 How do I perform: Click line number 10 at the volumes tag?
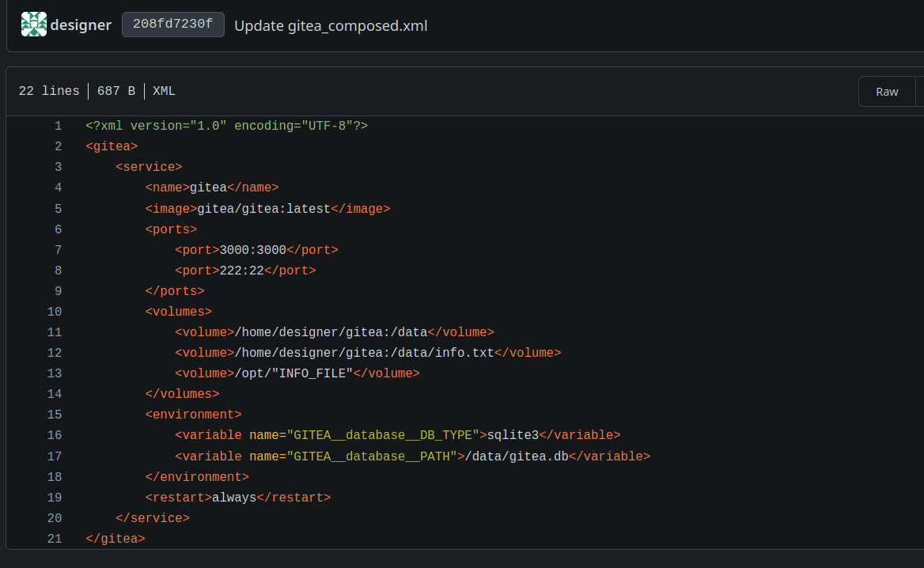click(55, 312)
